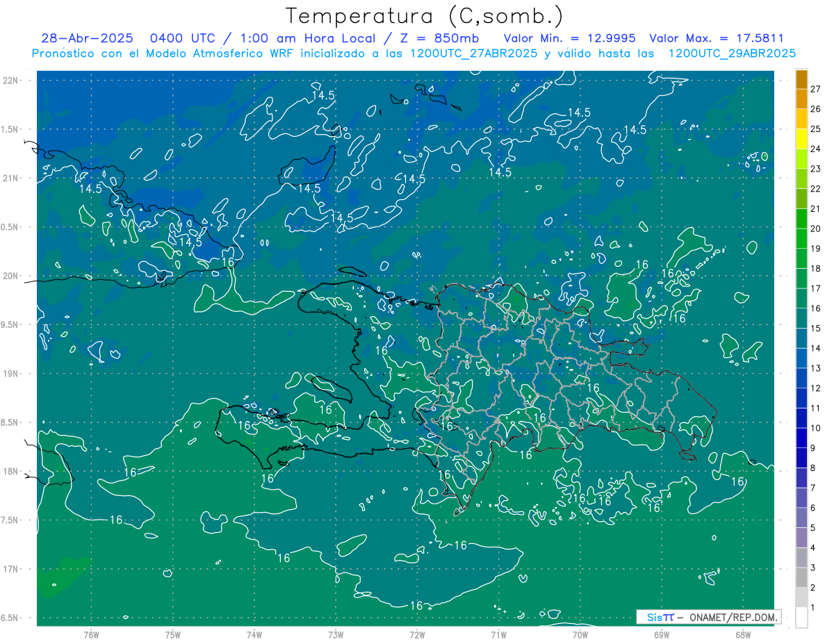The image size is (834, 644).
Task: Click the "13" label on the color scale
Action: (816, 368)
